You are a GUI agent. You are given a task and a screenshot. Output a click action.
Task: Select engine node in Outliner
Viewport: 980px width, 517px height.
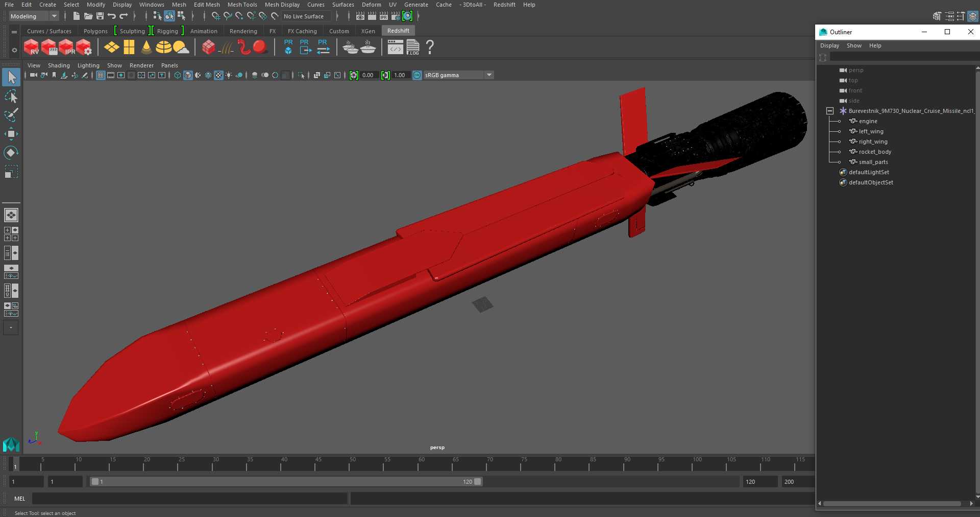coord(868,121)
